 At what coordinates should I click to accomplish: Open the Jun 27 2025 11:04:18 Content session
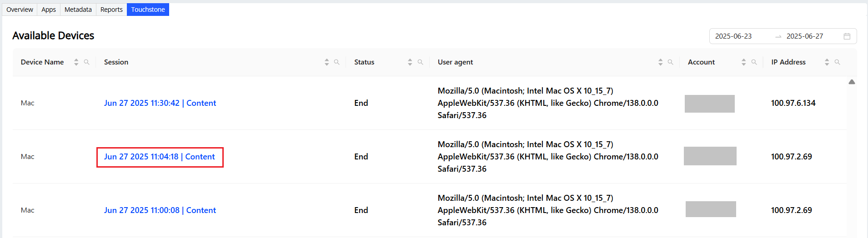tap(160, 157)
